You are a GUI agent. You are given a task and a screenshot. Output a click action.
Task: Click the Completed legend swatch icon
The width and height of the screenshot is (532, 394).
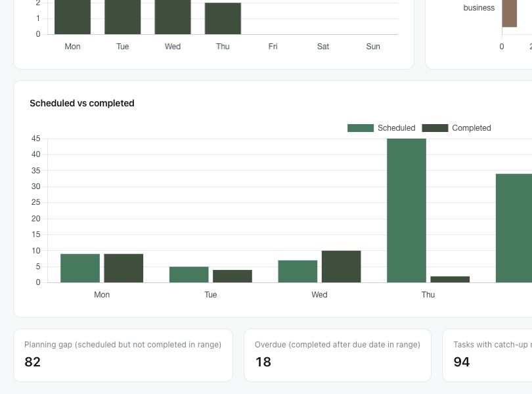[435, 127]
